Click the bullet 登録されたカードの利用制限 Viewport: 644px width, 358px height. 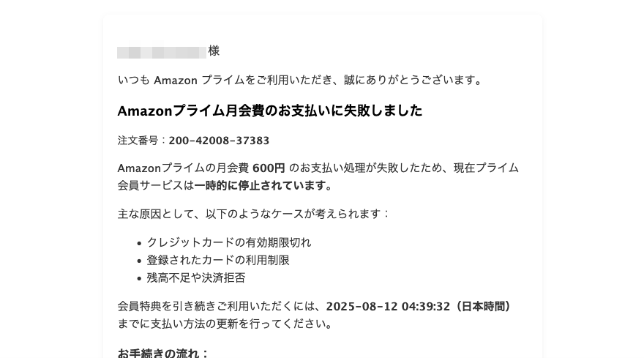point(218,260)
